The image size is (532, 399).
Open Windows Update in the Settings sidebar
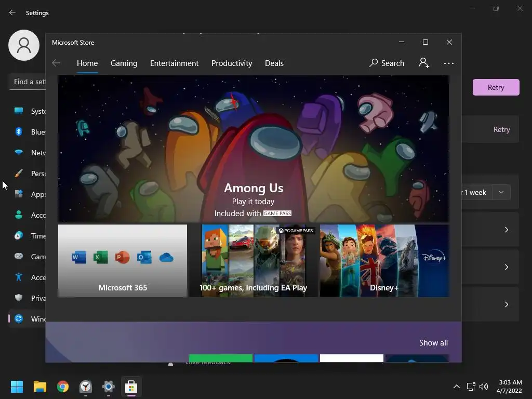click(27, 319)
